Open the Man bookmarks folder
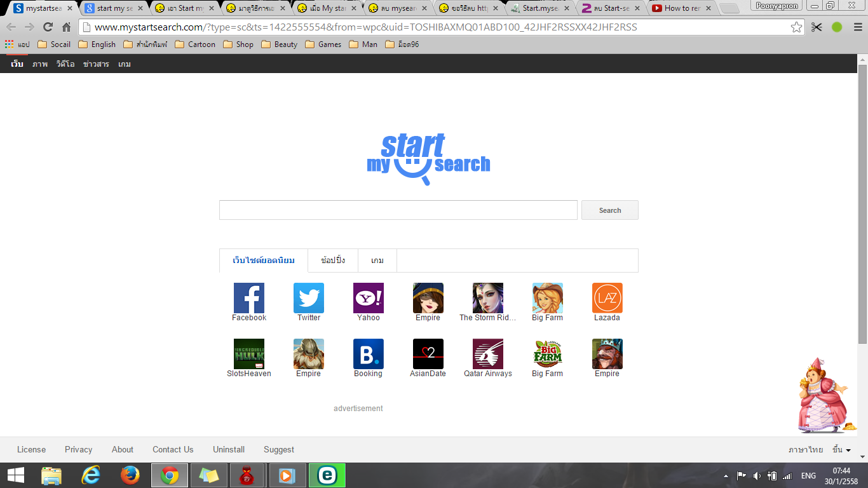This screenshot has height=488, width=868. (363, 44)
